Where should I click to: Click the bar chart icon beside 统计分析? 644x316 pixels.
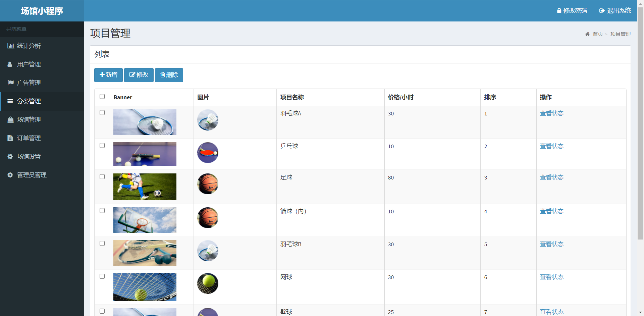click(x=11, y=46)
